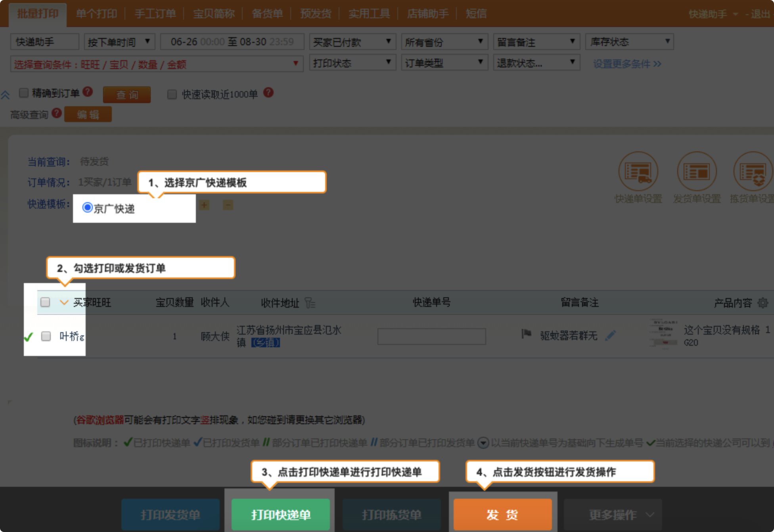Open the 更多操作 dropdown button
Viewport: 774px width, 532px height.
613,515
